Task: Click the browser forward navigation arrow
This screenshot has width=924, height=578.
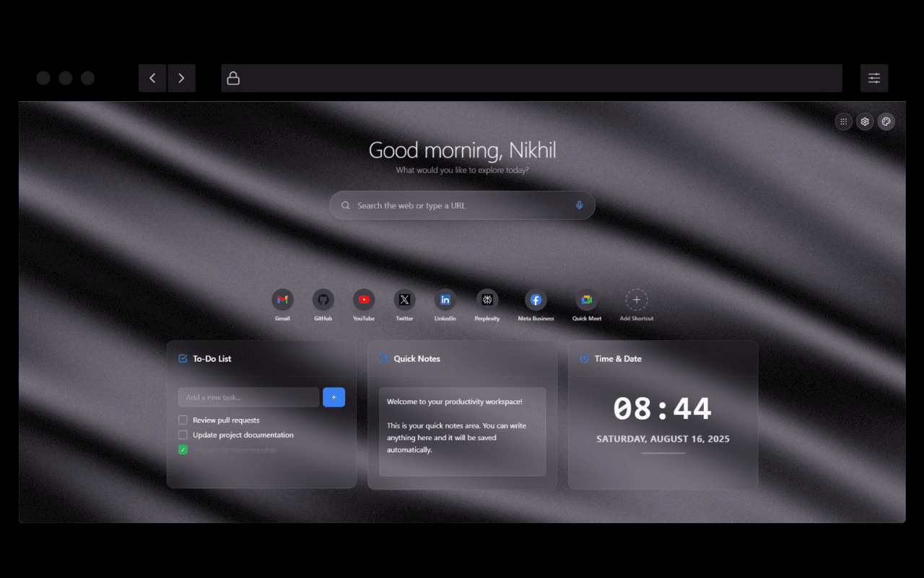Action: pos(181,78)
